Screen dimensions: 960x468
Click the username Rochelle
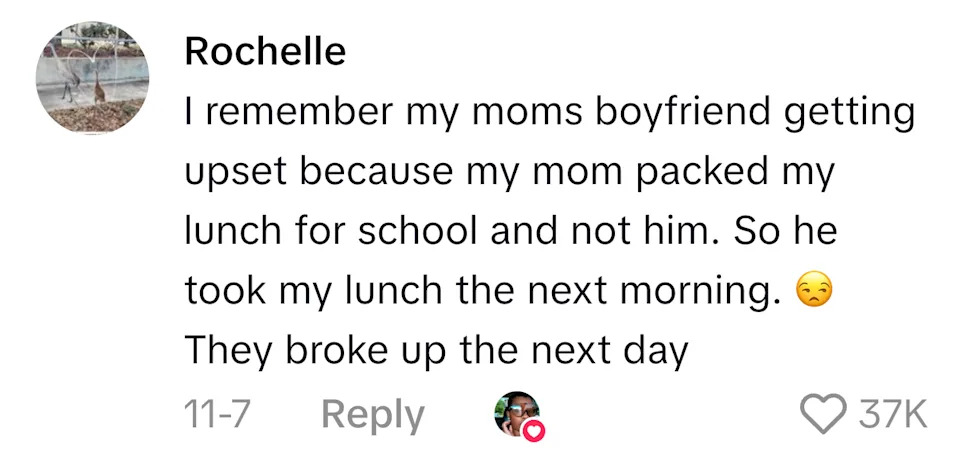tap(265, 53)
